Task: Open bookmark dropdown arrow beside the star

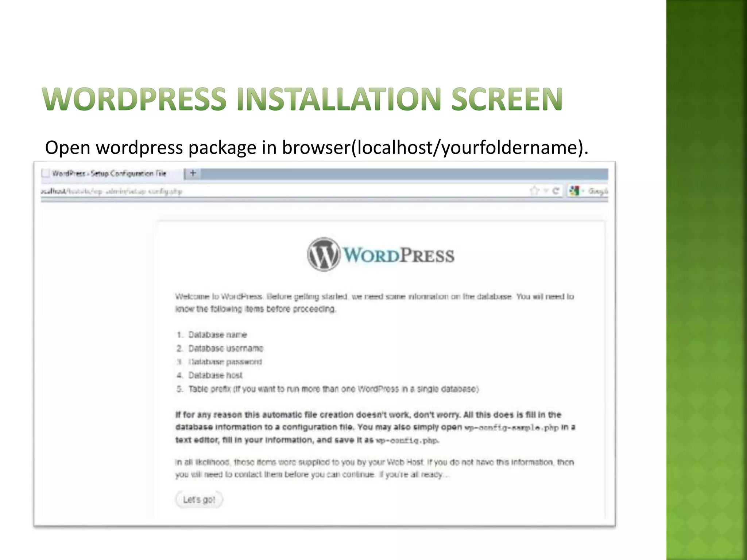Action: coord(546,191)
